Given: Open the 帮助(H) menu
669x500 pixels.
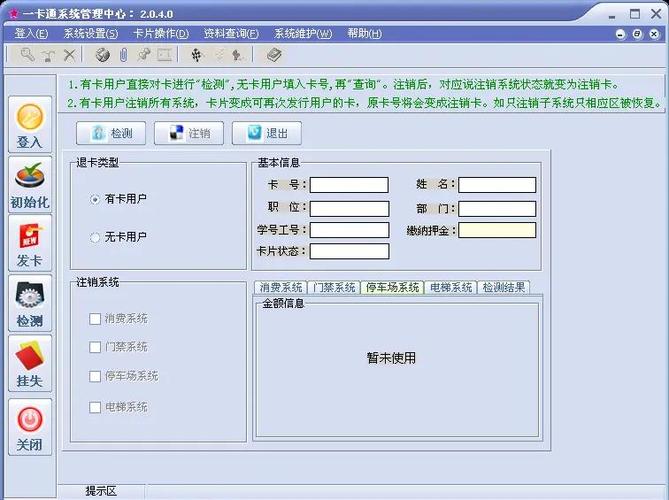Looking at the screenshot, I should pyautogui.click(x=364, y=33).
